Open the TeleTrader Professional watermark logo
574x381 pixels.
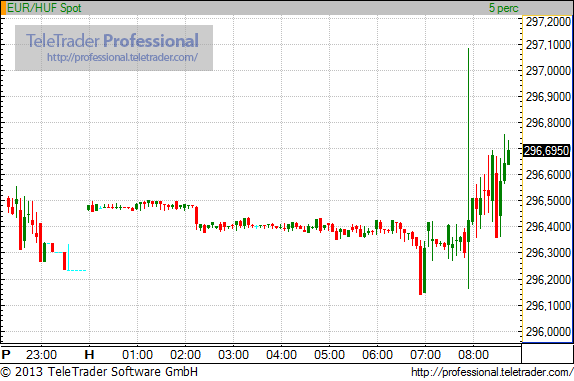(112, 40)
